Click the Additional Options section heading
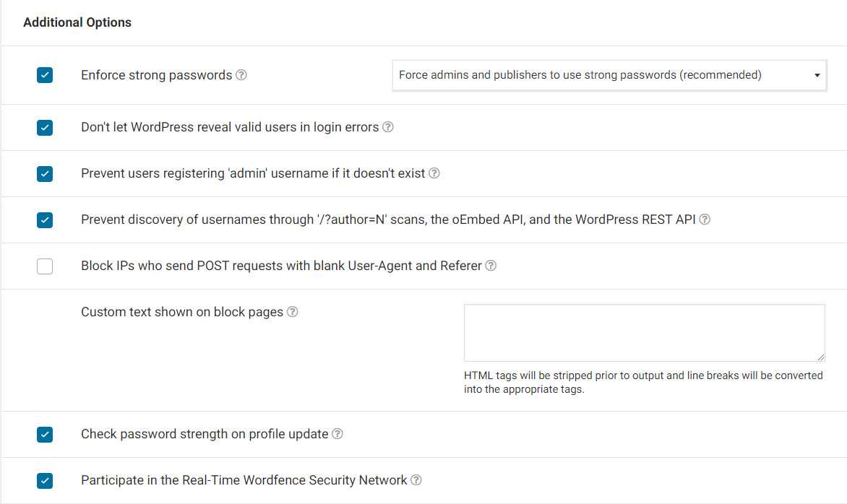 (77, 22)
